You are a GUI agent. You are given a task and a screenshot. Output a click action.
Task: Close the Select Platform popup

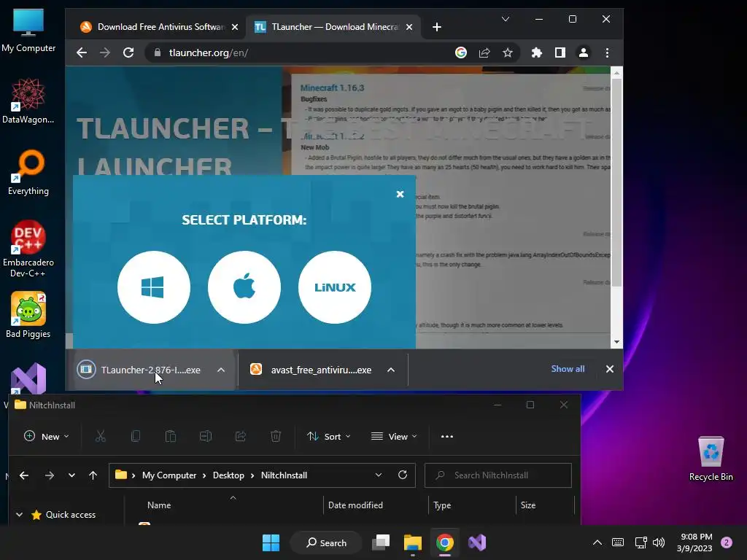(x=400, y=194)
